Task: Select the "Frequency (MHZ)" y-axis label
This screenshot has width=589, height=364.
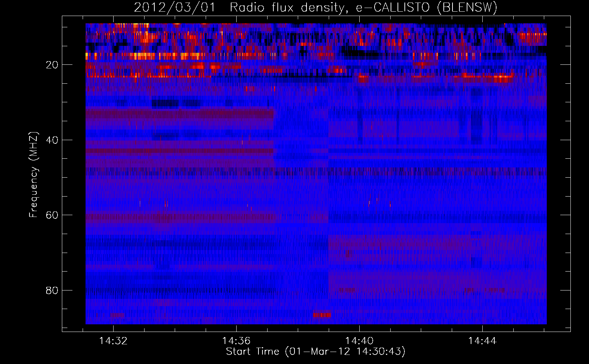Action: click(x=33, y=175)
